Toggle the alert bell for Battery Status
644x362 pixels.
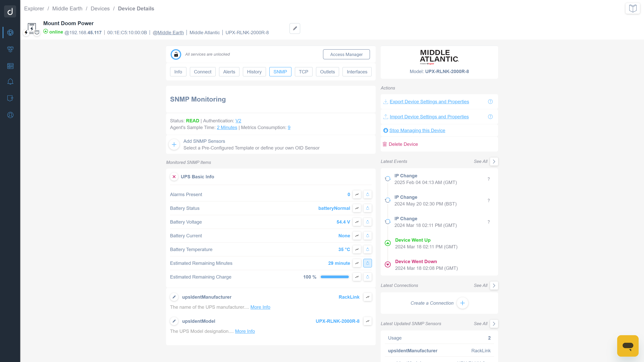[367, 208]
